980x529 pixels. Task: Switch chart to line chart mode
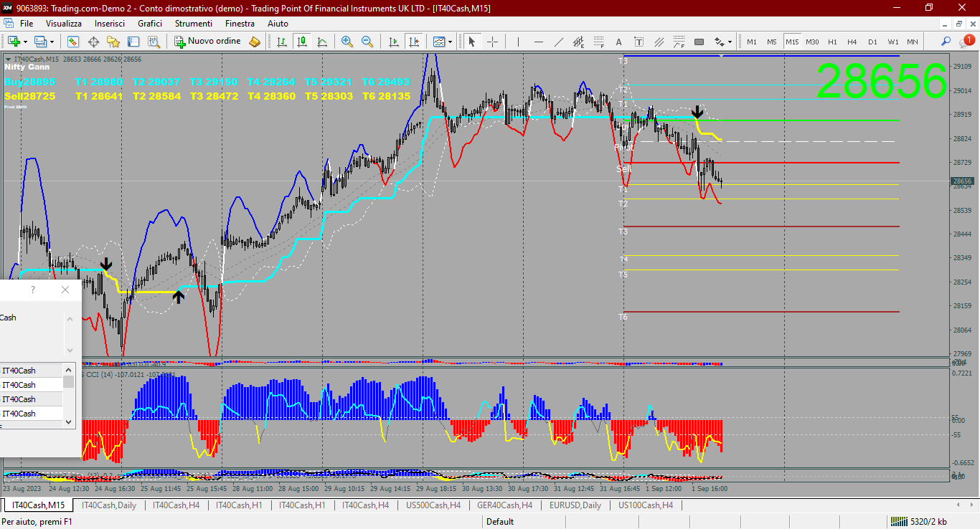pyautogui.click(x=322, y=42)
